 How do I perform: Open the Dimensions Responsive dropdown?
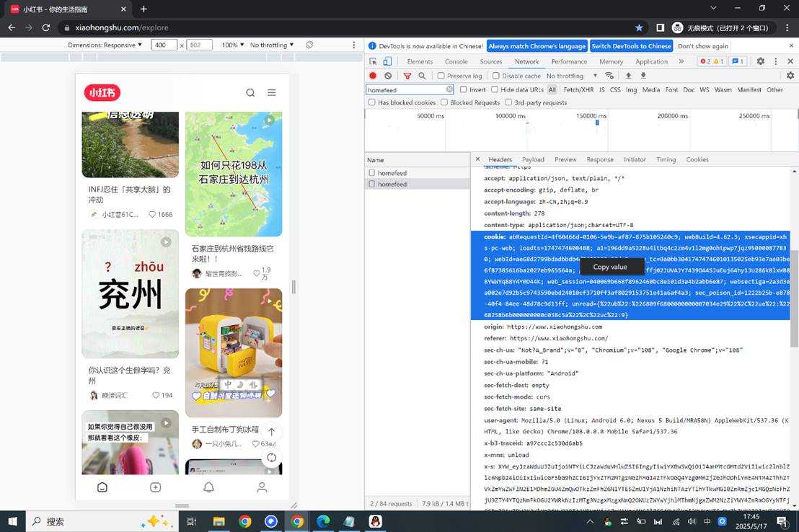[x=105, y=45]
